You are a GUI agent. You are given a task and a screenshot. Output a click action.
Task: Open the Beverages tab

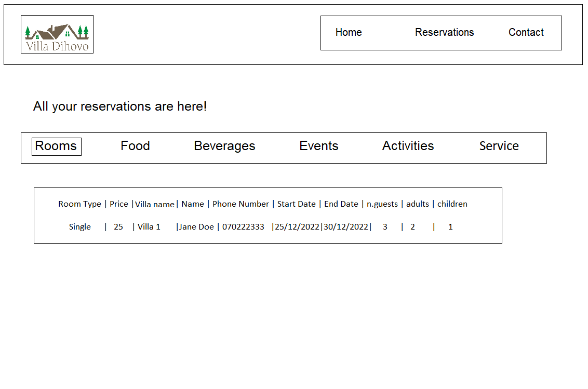(224, 146)
